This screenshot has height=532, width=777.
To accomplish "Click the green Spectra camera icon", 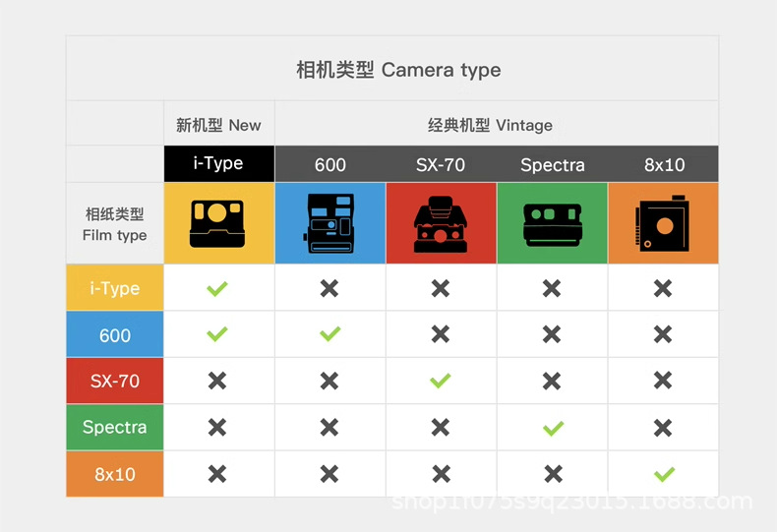I will 552,223.
